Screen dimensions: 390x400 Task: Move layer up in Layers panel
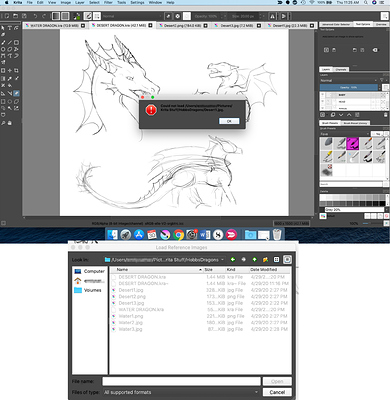click(x=349, y=115)
